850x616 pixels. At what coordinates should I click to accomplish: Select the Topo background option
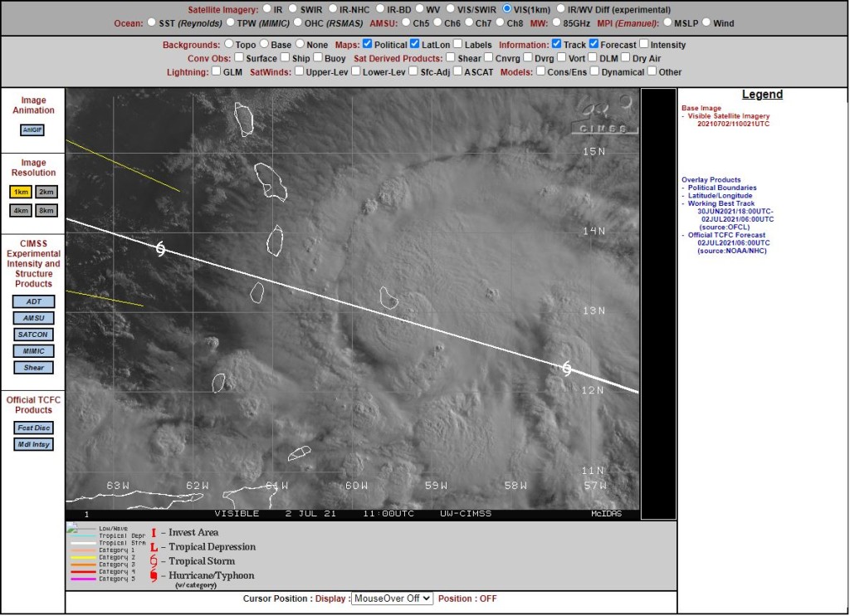coord(229,44)
